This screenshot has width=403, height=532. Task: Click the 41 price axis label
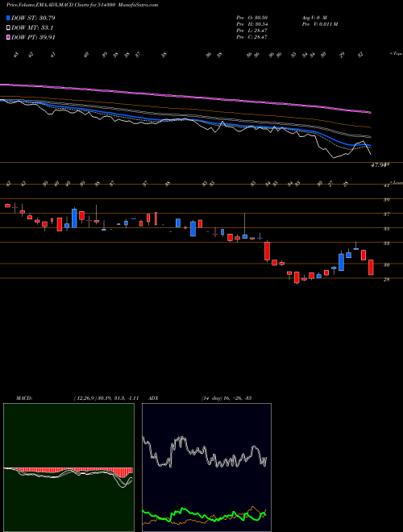coord(386,185)
